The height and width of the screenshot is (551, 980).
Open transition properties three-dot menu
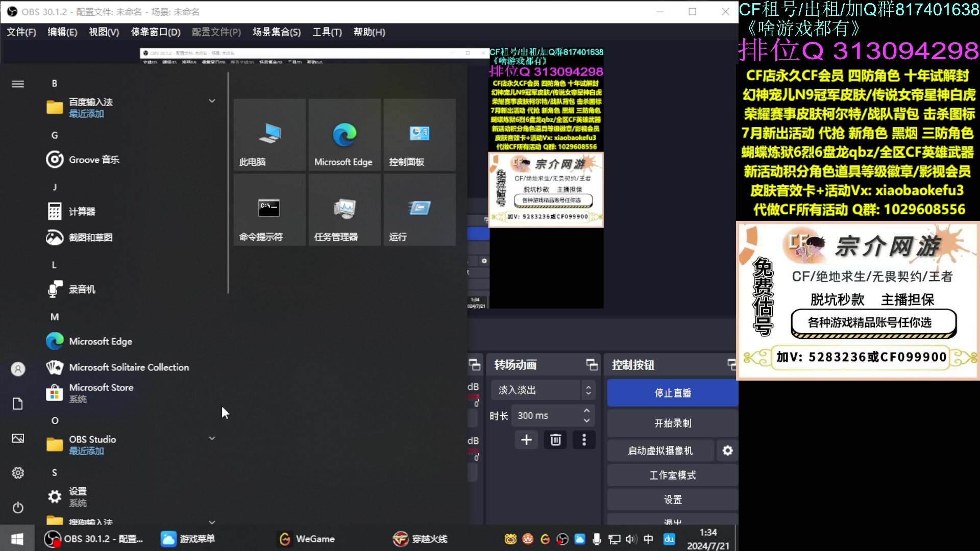pos(584,440)
